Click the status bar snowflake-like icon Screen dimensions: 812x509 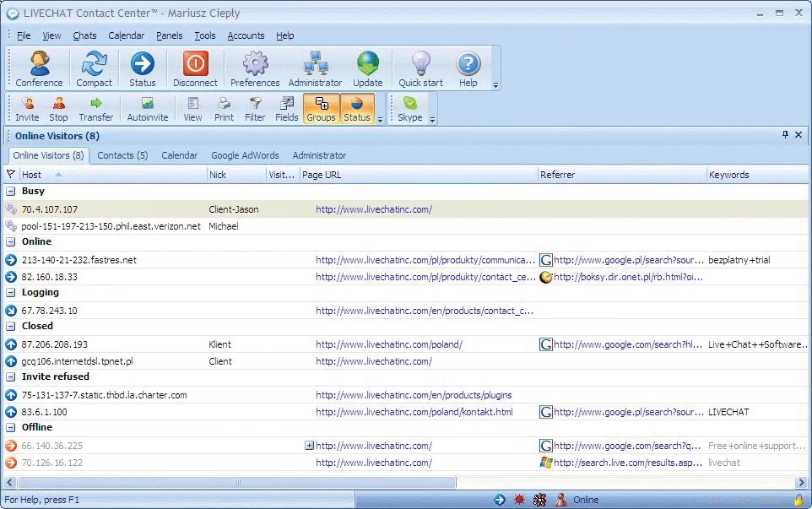(539, 500)
